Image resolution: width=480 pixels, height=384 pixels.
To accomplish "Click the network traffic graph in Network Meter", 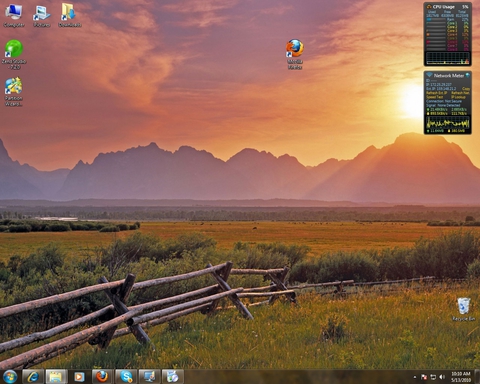I will coord(448,122).
